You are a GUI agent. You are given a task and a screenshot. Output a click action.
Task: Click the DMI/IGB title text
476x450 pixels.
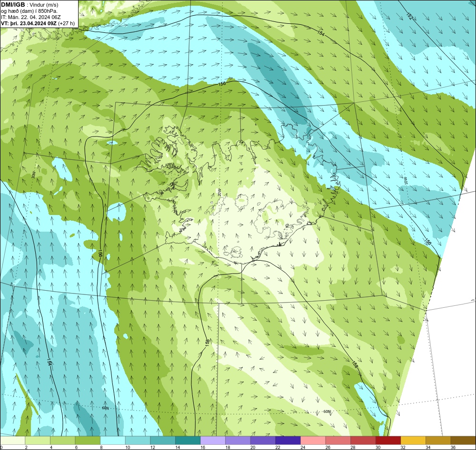[13, 5]
